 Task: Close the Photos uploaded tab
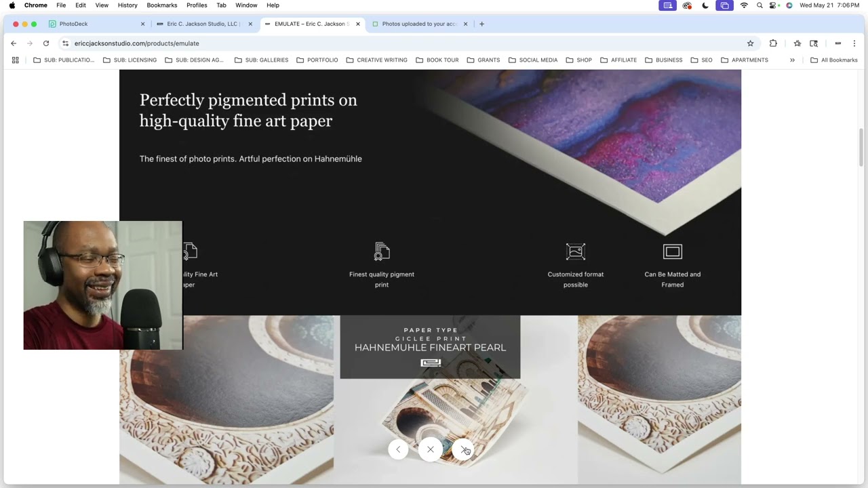(x=465, y=24)
